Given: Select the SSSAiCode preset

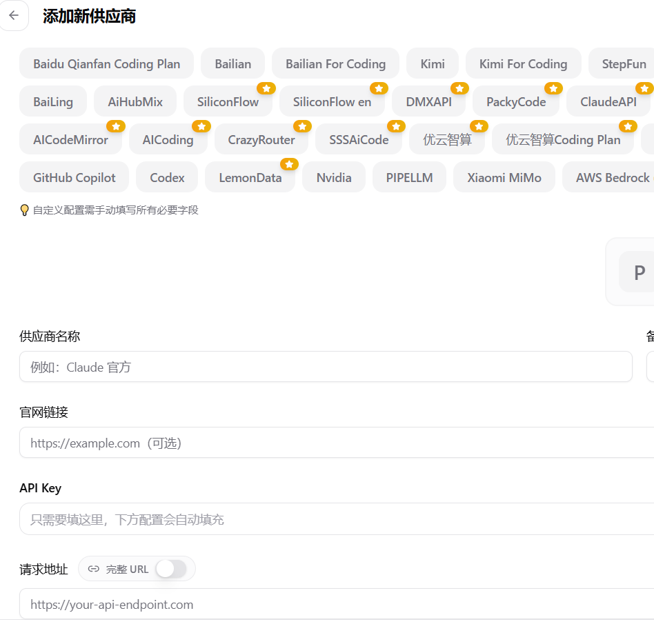Looking at the screenshot, I should point(359,139).
